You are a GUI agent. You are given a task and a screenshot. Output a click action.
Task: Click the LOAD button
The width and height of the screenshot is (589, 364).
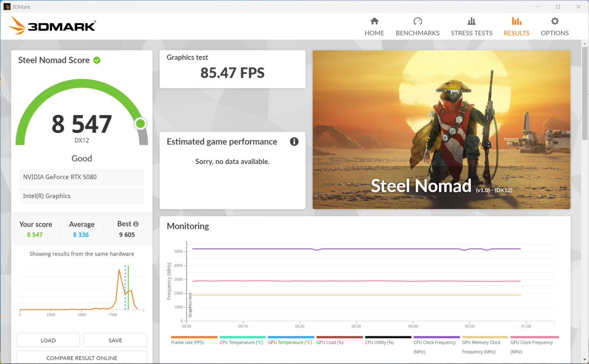click(x=48, y=340)
